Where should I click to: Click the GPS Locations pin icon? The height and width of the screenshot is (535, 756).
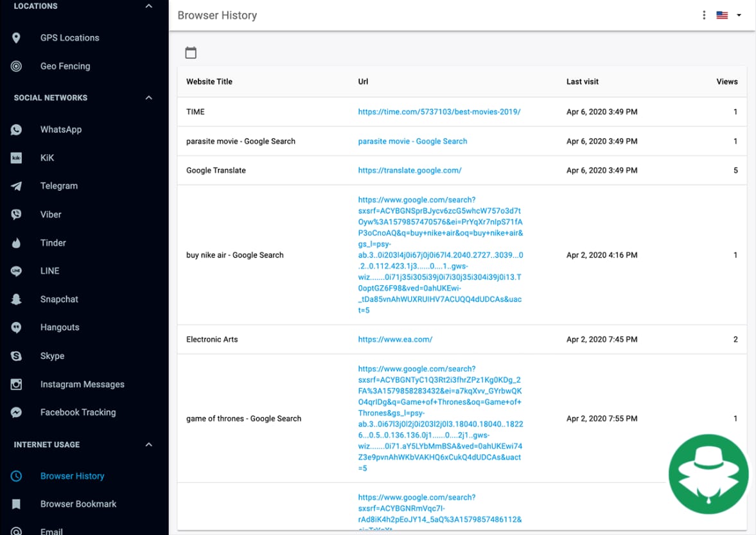tap(16, 37)
